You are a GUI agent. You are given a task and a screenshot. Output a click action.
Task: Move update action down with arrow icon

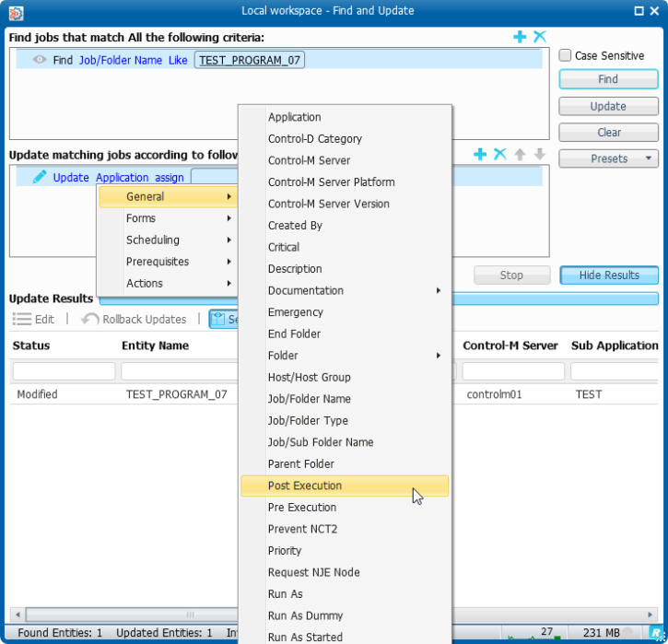(x=540, y=155)
